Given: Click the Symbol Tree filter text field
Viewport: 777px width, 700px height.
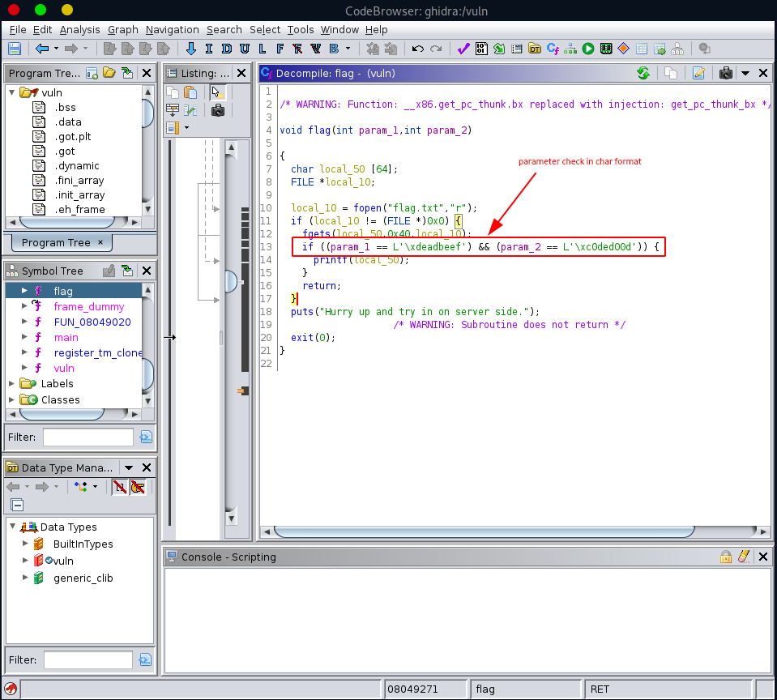Looking at the screenshot, I should [88, 437].
